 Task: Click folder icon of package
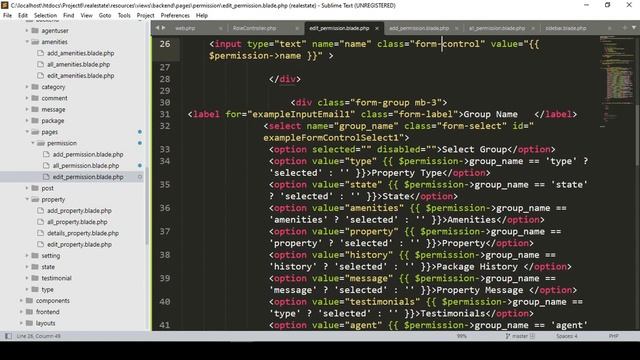point(35,120)
